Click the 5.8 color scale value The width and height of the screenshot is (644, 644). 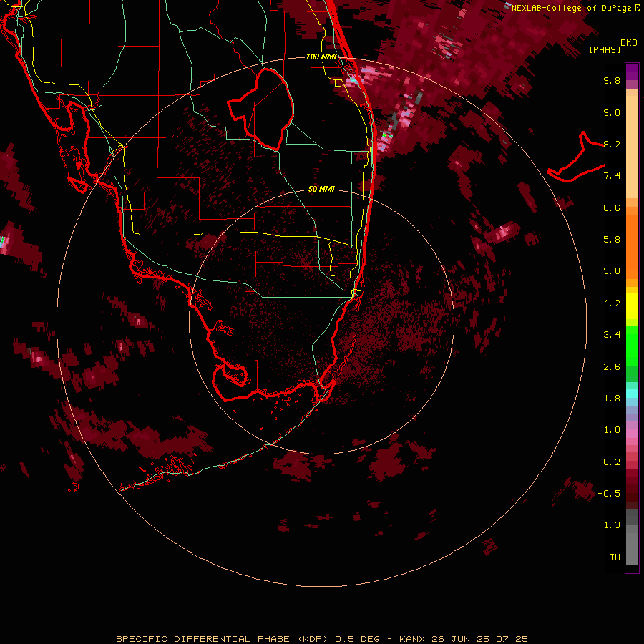point(612,240)
